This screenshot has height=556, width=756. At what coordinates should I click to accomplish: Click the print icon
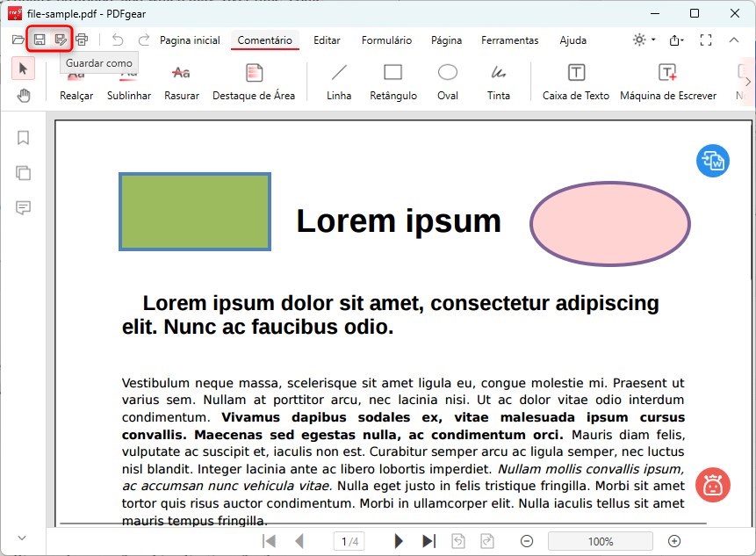82,40
